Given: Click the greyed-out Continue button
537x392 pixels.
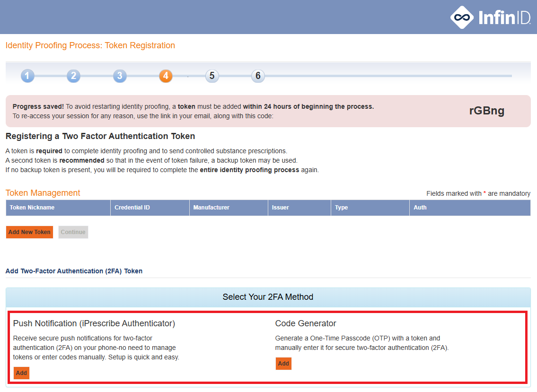Looking at the screenshot, I should 73,232.
